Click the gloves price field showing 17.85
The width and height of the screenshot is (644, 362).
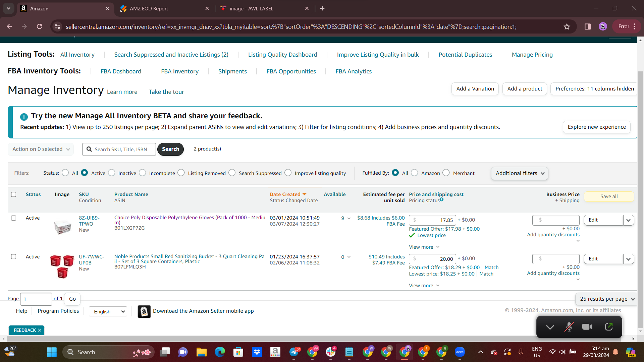tap(432, 220)
